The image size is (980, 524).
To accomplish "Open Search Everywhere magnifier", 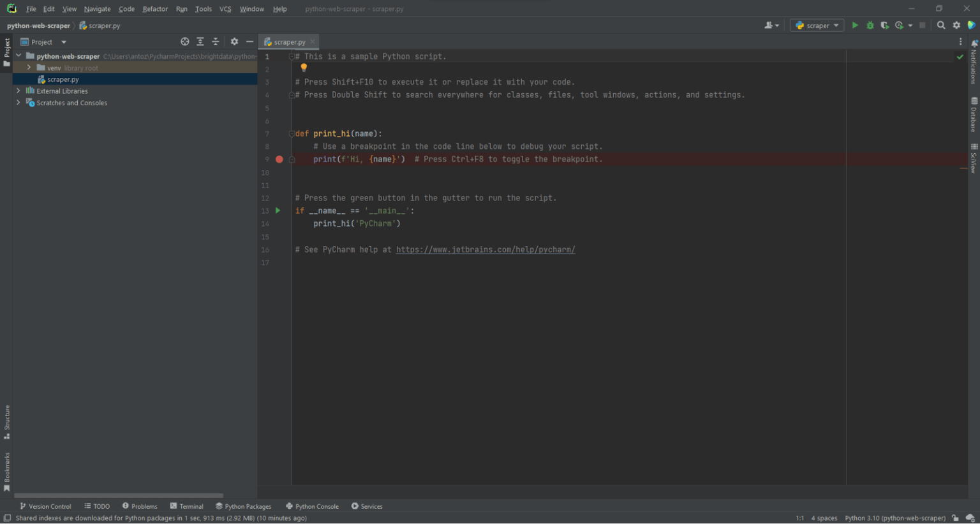I will pyautogui.click(x=941, y=25).
